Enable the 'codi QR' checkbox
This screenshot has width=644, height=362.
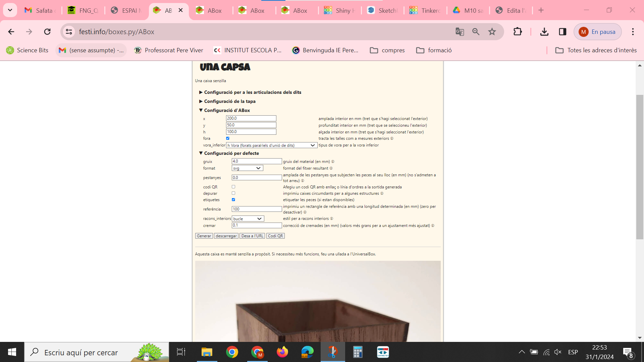point(233,187)
